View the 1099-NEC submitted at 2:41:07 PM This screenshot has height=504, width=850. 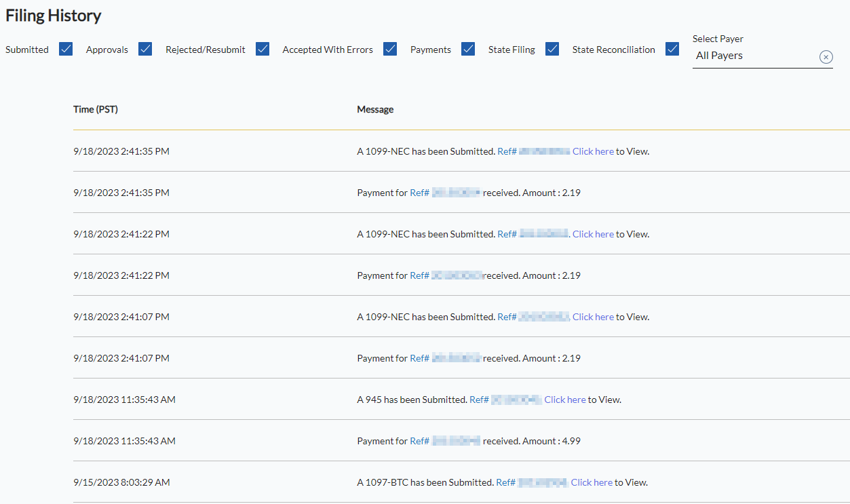point(593,316)
